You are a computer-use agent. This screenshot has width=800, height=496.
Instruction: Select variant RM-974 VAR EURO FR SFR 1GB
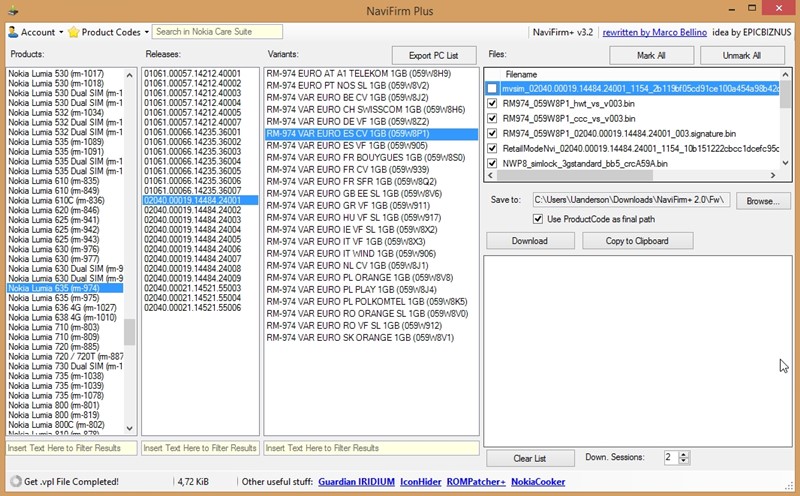371,182
